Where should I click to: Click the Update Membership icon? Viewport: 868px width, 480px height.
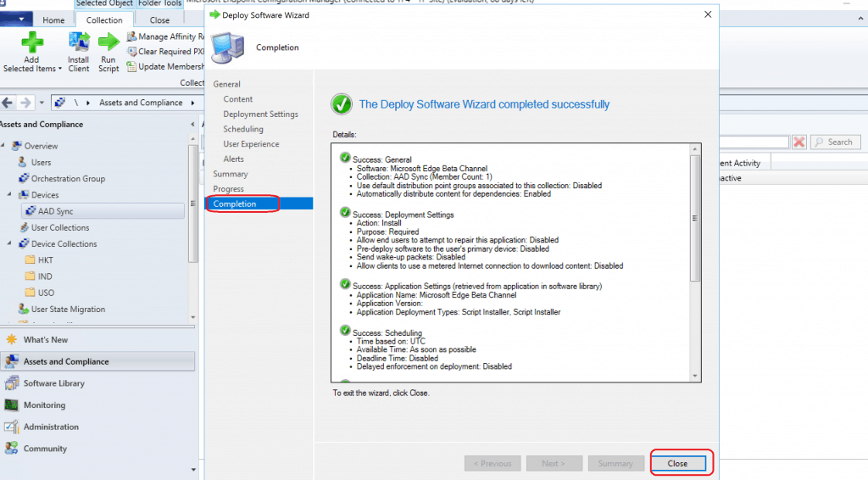131,66
